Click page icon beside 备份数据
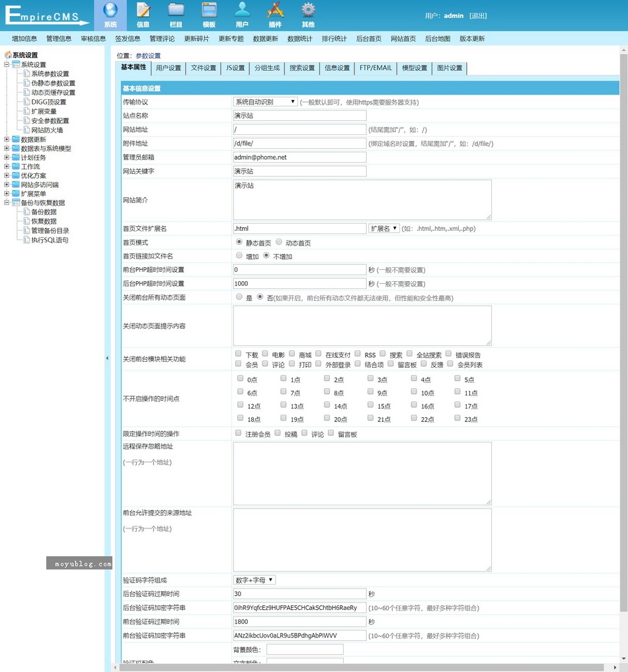 coord(26,212)
